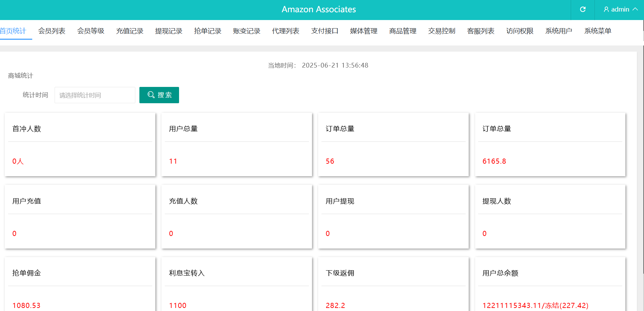Click the 提现人数 card title
The width and height of the screenshot is (644, 311).
(496, 201)
